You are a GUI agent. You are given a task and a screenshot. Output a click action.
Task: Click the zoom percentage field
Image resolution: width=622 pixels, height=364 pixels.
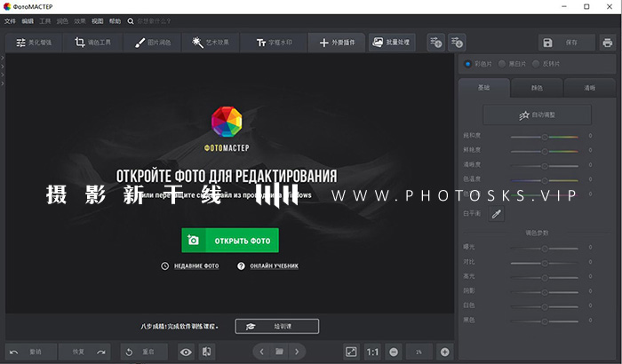coord(419,352)
